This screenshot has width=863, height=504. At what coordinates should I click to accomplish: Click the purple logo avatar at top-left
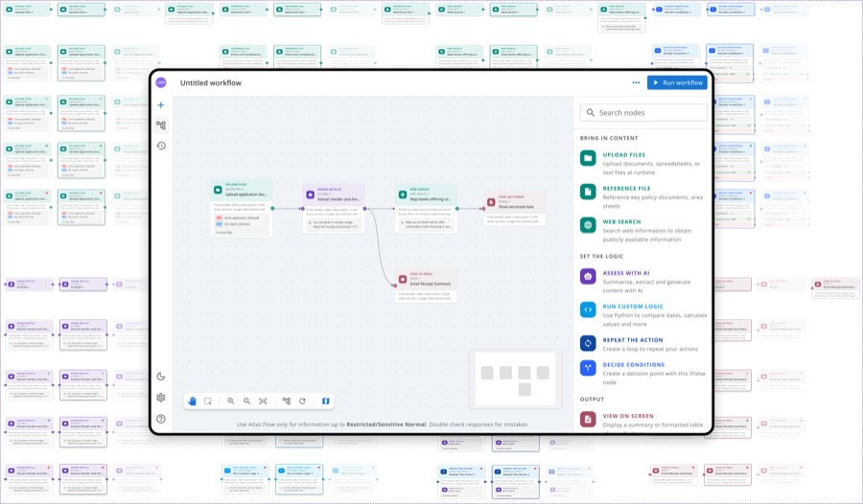(161, 82)
